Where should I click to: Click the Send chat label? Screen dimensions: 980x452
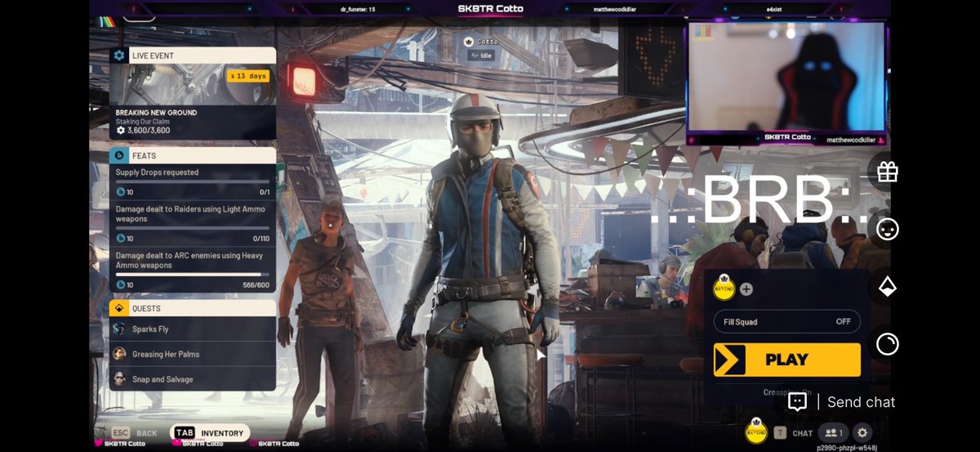tap(861, 402)
